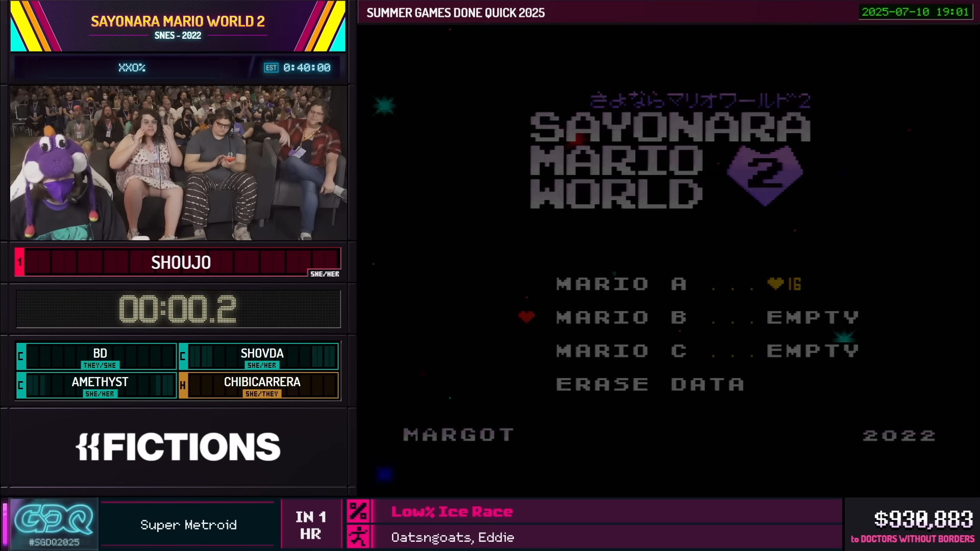Screen dimensions: 980x551
Task: Click the XX0% category label
Action: (132, 68)
